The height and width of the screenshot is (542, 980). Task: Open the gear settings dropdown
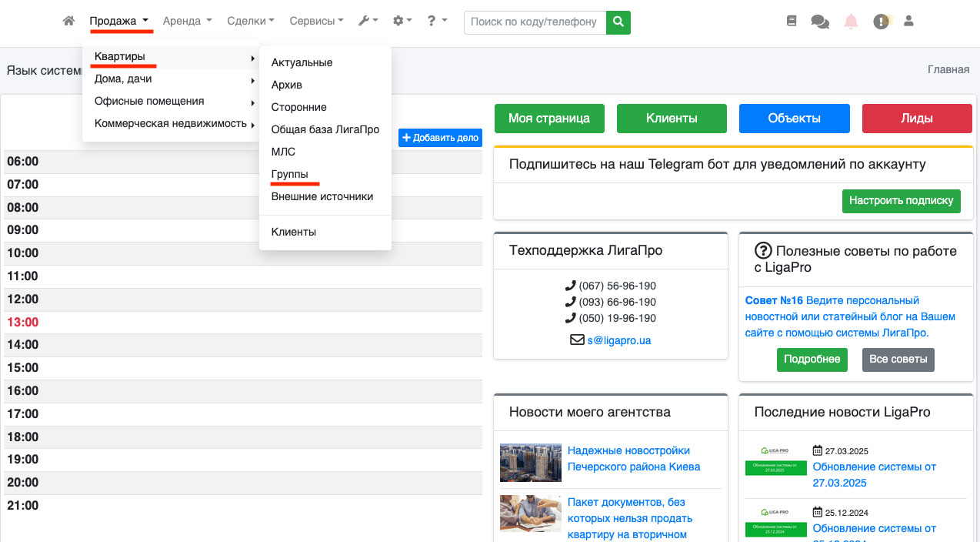[402, 22]
